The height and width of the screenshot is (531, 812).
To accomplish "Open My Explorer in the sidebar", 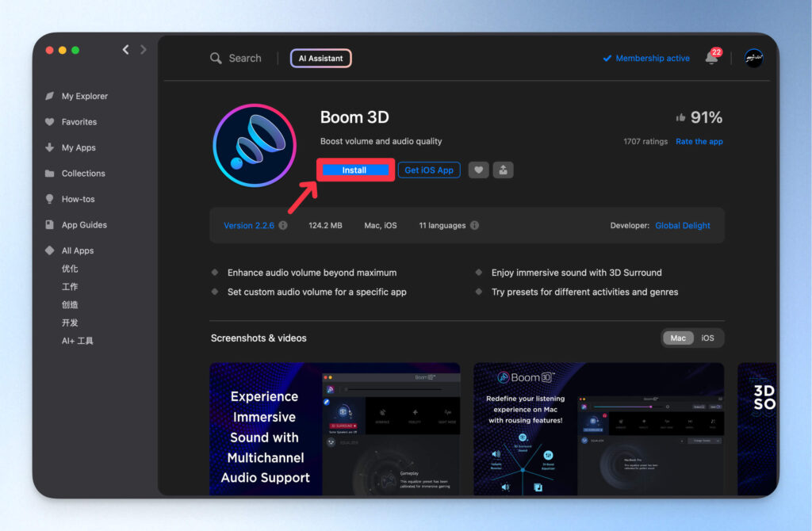I will coord(84,96).
